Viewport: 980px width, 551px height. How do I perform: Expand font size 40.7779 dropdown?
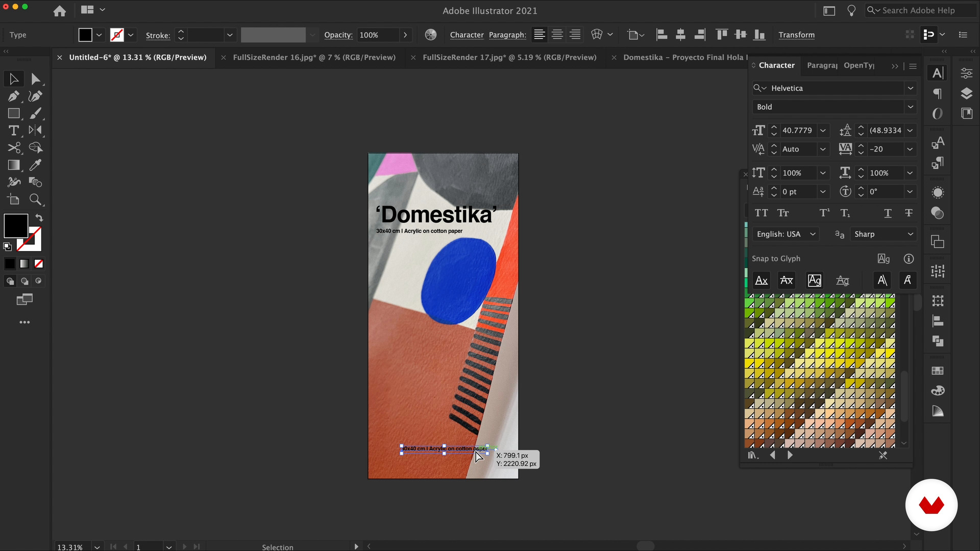823,131
